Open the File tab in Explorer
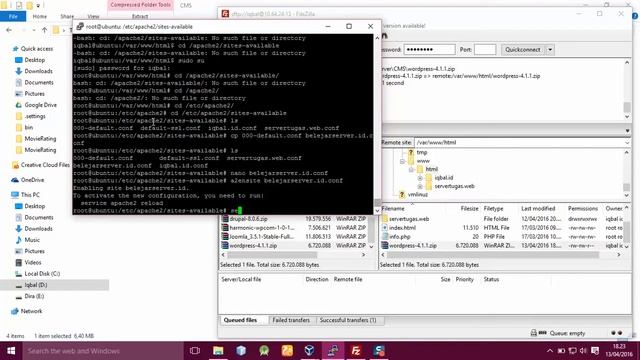640x360 pixels. pos(13,16)
